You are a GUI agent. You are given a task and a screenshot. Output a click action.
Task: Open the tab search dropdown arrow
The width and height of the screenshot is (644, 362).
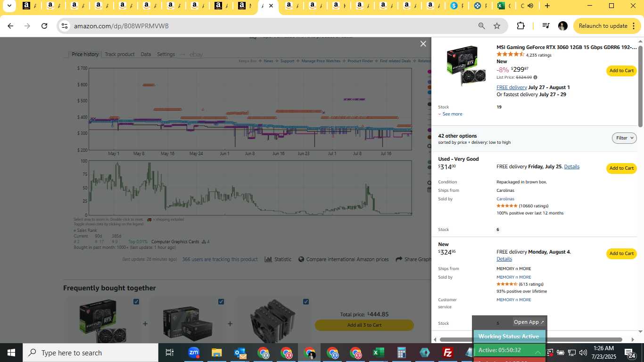tap(9, 6)
